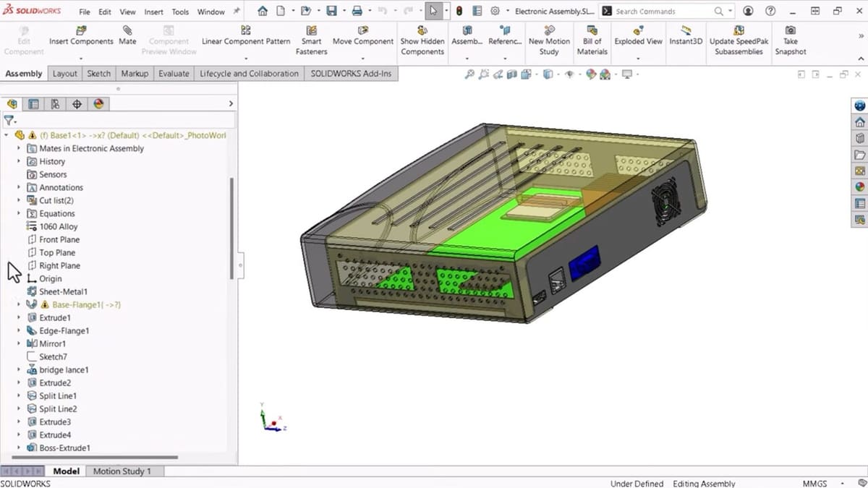Viewport: 868px width, 488px height.
Task: Open the SOLIDWORKS Add-Ins tab
Action: tap(351, 73)
